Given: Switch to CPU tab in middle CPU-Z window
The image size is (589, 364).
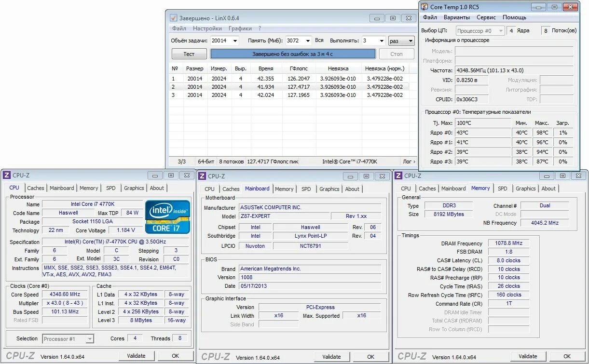Looking at the screenshot, I should tap(209, 189).
